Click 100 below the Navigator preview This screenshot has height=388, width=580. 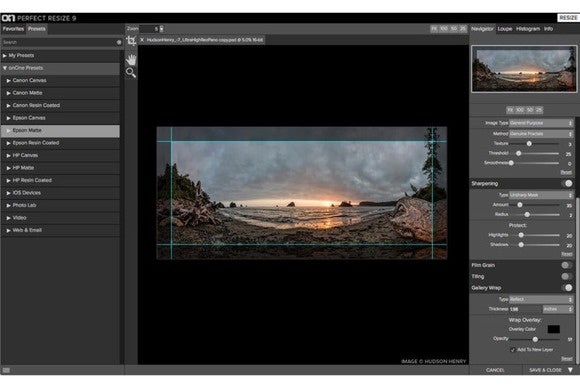(x=520, y=110)
